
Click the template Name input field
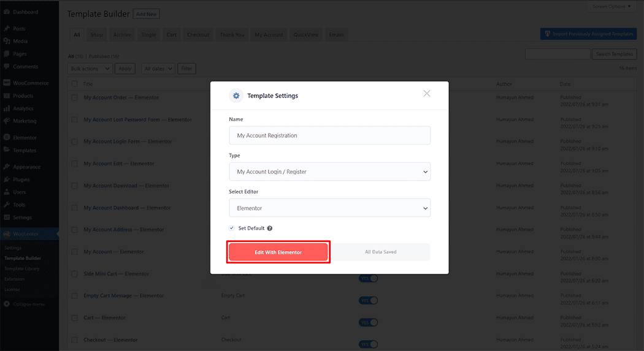(x=329, y=135)
